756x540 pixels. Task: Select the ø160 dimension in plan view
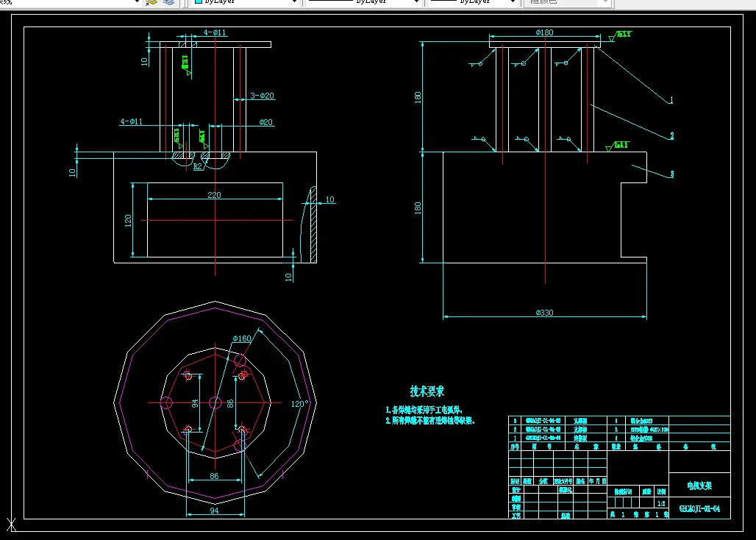242,338
